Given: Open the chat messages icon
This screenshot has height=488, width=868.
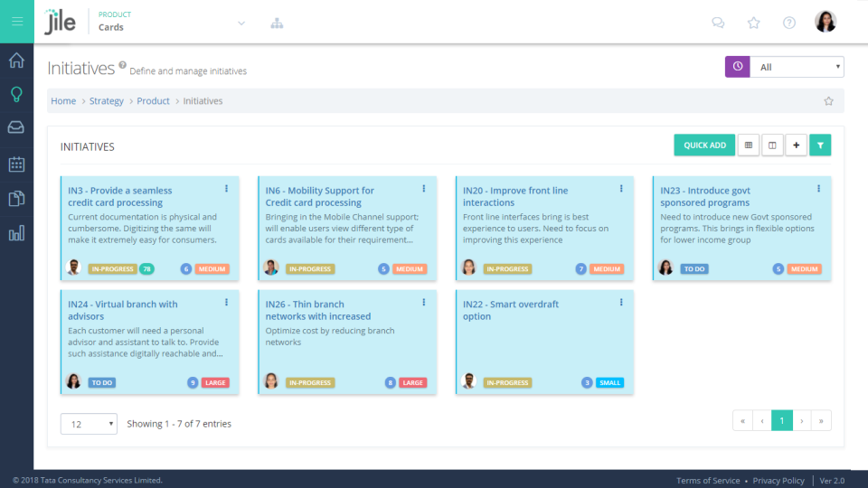Looking at the screenshot, I should (x=718, y=23).
